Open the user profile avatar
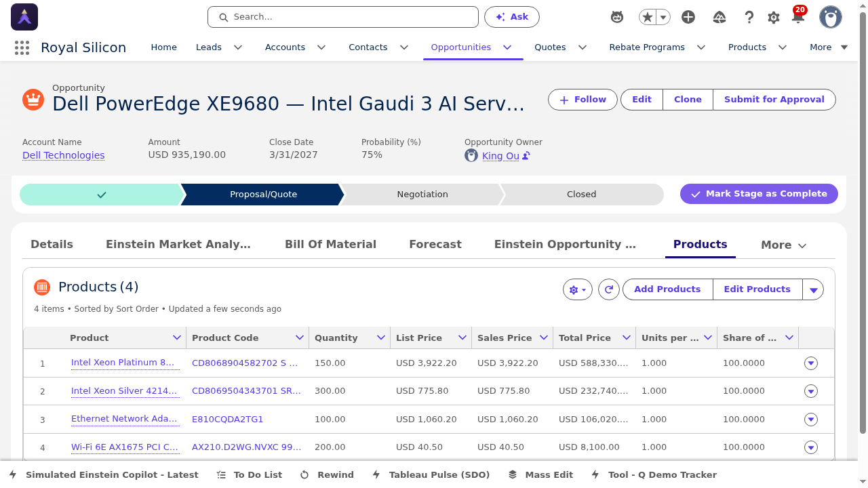The width and height of the screenshot is (868, 488). click(x=831, y=17)
